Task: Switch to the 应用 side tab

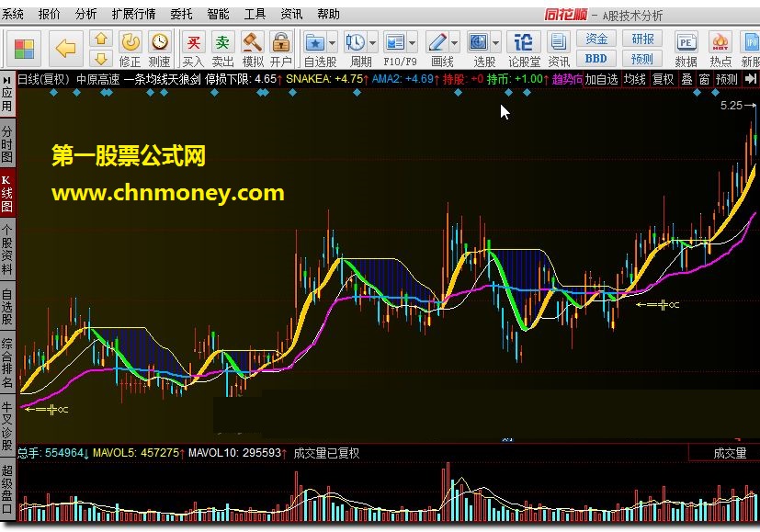Action: (x=6, y=100)
